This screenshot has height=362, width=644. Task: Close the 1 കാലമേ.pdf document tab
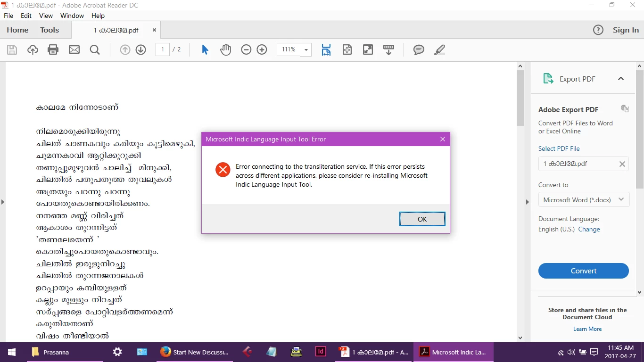point(154,30)
